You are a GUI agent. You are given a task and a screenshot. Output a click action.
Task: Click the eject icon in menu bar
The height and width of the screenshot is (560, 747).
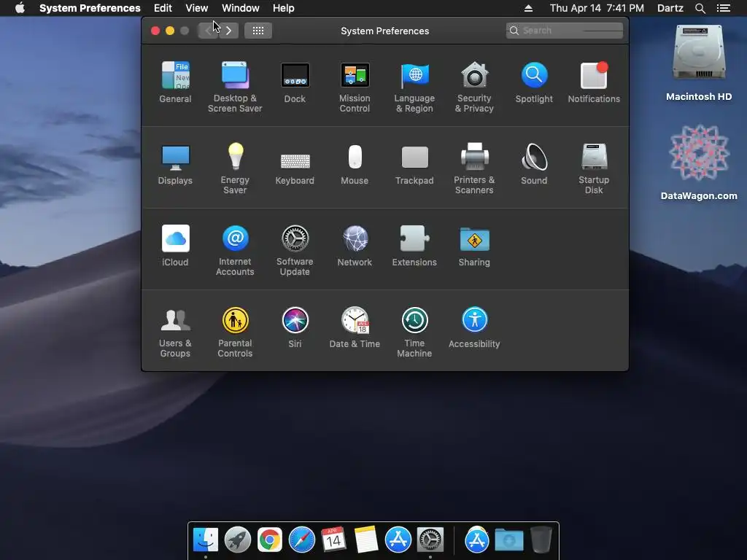528,8
